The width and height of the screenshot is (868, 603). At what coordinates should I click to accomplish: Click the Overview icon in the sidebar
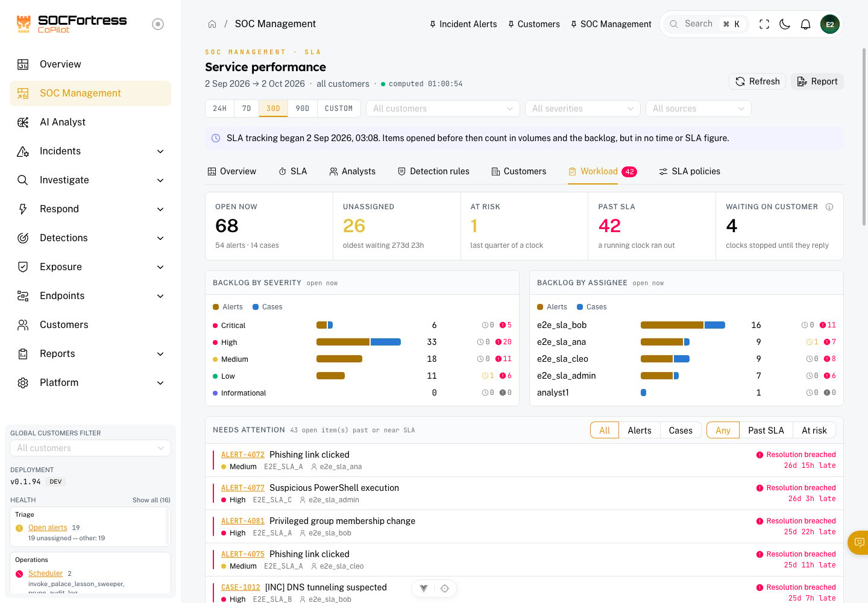point(23,65)
